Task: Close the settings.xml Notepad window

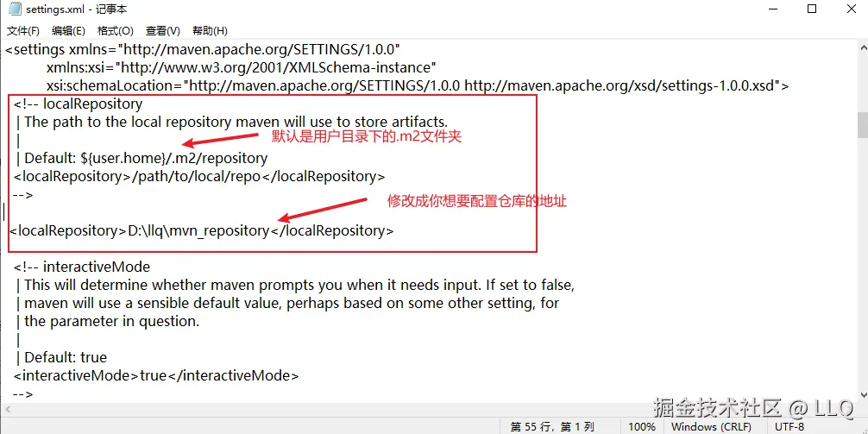Action: [x=851, y=9]
